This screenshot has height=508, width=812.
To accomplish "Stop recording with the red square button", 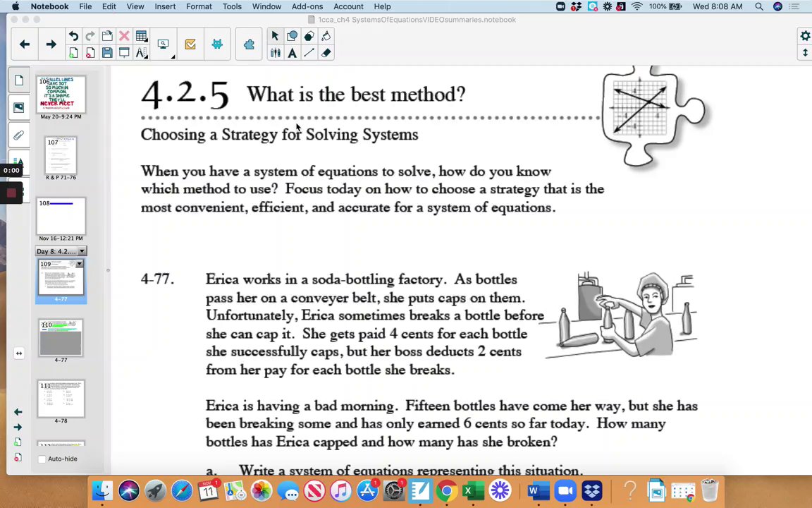I will click(11, 193).
